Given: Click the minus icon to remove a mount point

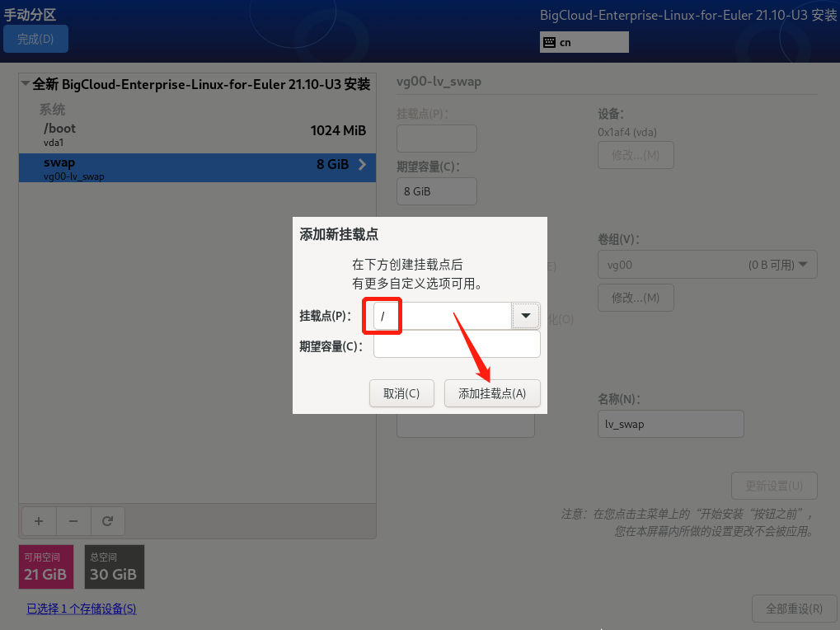Looking at the screenshot, I should point(73,521).
